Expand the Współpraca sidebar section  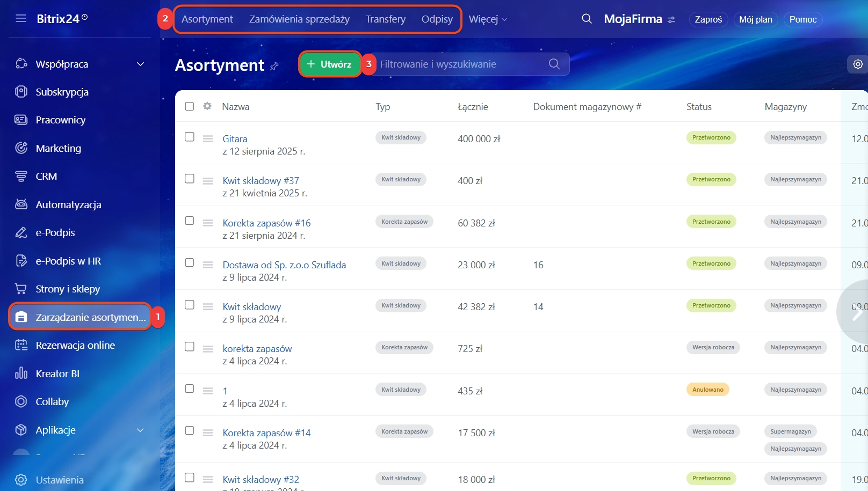pyautogui.click(x=140, y=64)
